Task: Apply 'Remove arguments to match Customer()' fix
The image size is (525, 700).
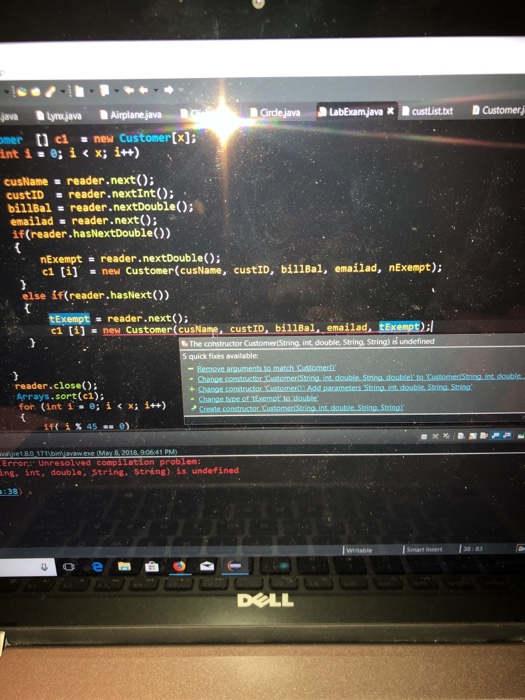Action: tap(267, 368)
